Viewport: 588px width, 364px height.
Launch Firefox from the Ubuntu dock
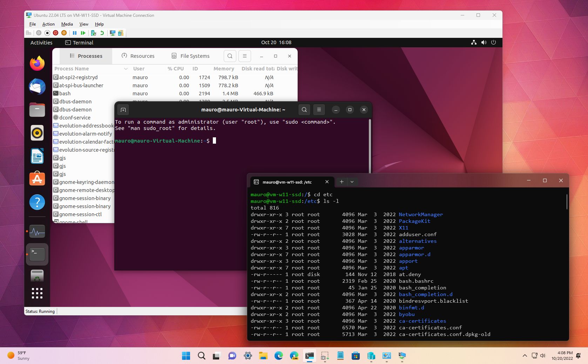pos(37,63)
